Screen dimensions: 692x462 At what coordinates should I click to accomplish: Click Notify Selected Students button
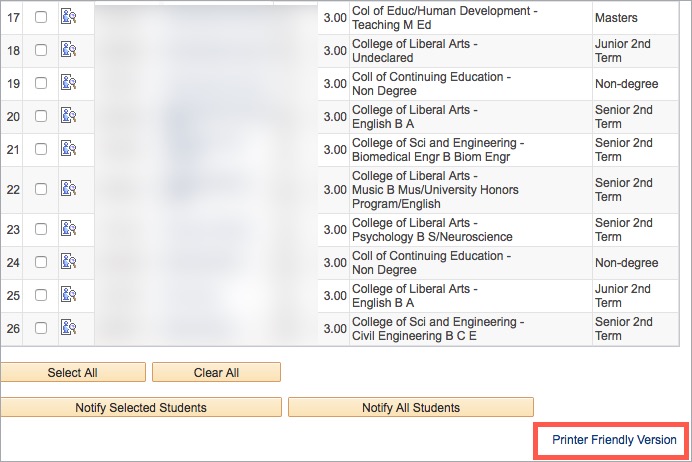tap(141, 407)
